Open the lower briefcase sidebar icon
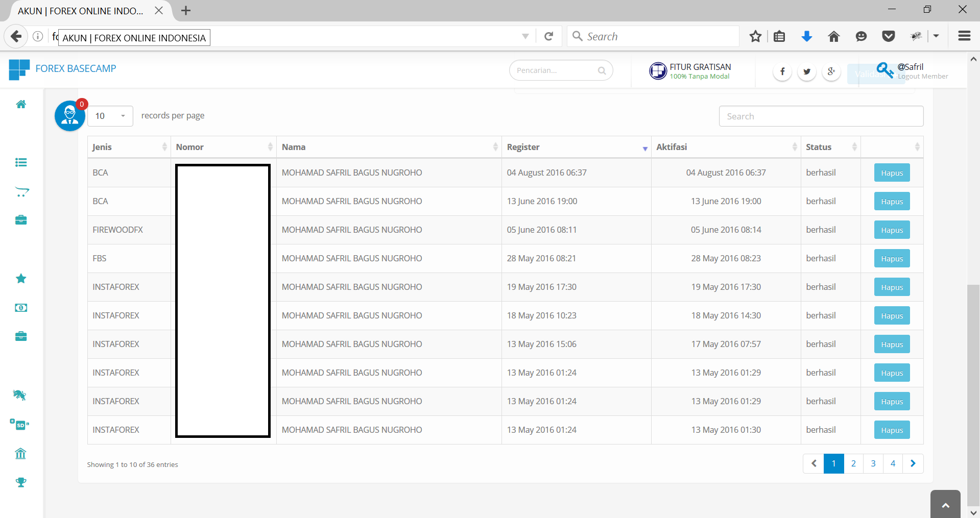 coord(21,336)
